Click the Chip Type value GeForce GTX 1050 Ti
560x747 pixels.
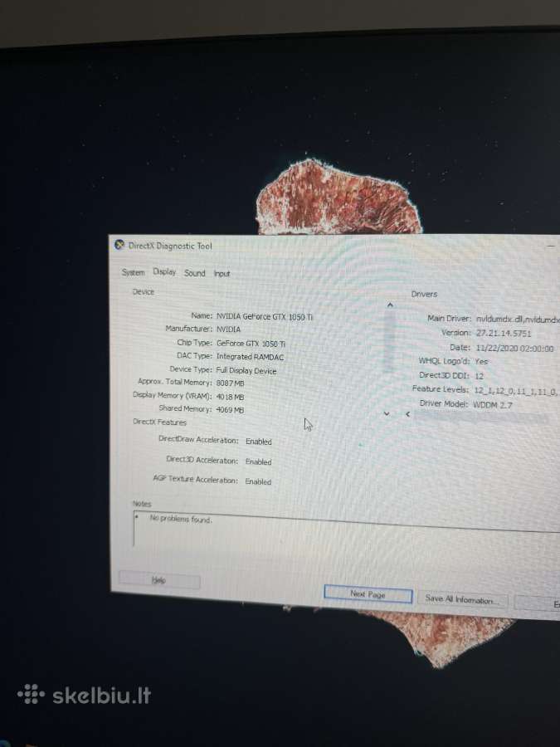pyautogui.click(x=251, y=344)
